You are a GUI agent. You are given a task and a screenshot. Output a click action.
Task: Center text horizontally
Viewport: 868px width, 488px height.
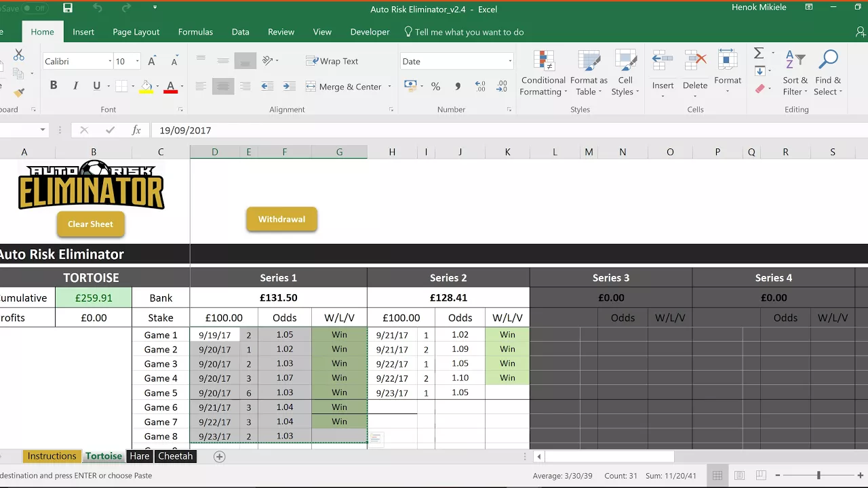[222, 86]
